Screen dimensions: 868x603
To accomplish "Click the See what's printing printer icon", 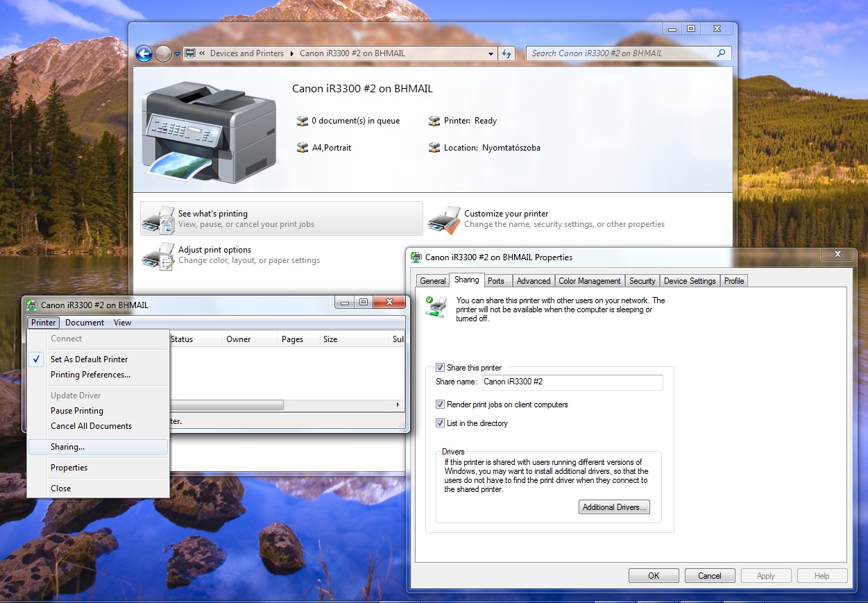I will (x=158, y=219).
